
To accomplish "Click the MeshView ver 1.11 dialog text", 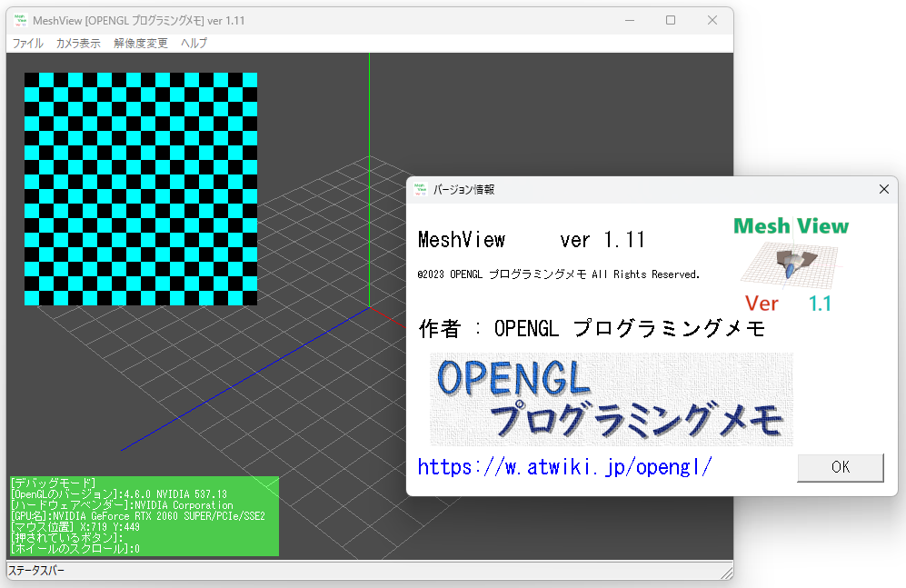I will coord(531,240).
